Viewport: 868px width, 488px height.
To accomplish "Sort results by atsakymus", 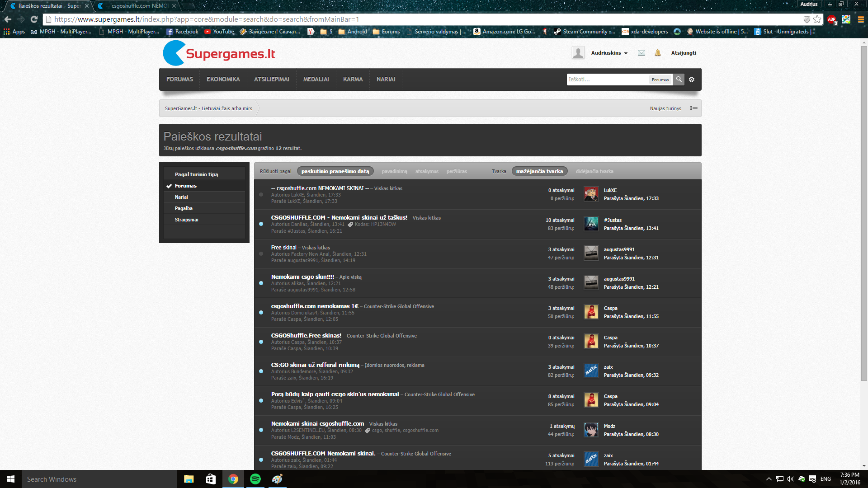I will (x=427, y=171).
